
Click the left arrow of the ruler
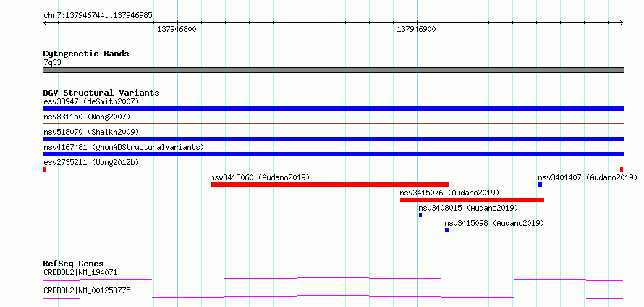(45, 23)
